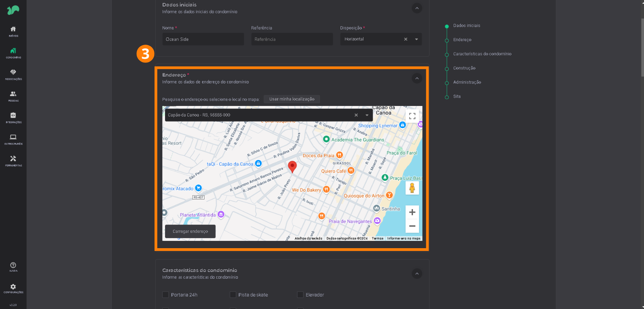Click Usar minha localização button
644x309 pixels.
(292, 99)
